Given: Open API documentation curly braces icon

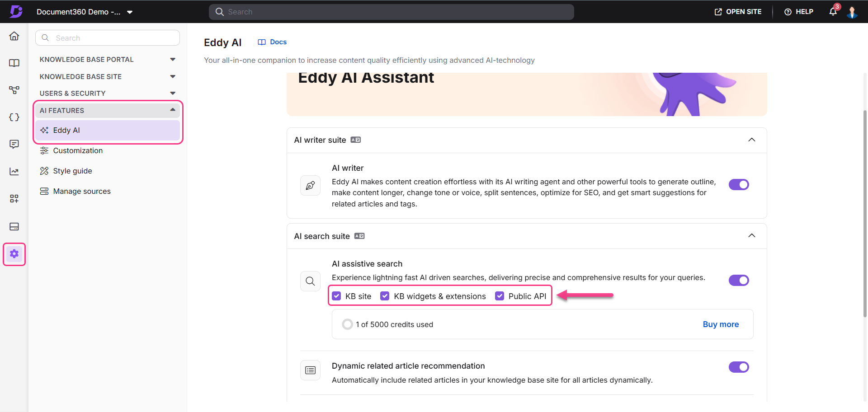Looking at the screenshot, I should 14,117.
